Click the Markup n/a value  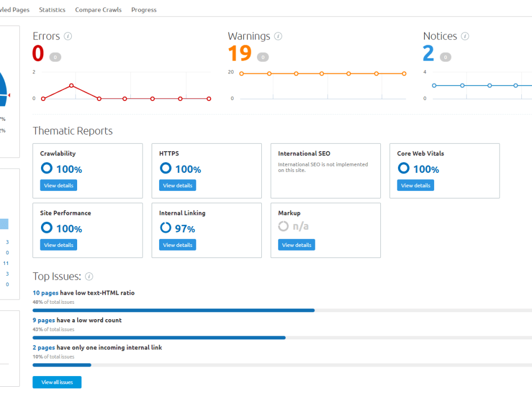point(301,226)
